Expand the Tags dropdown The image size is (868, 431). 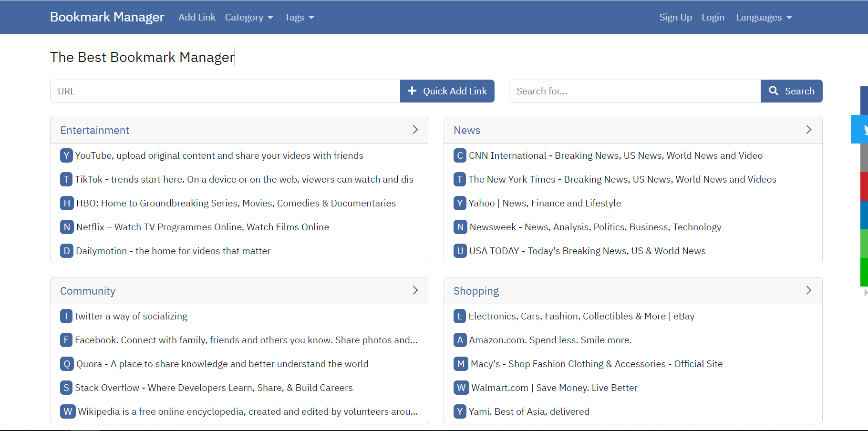pyautogui.click(x=299, y=17)
